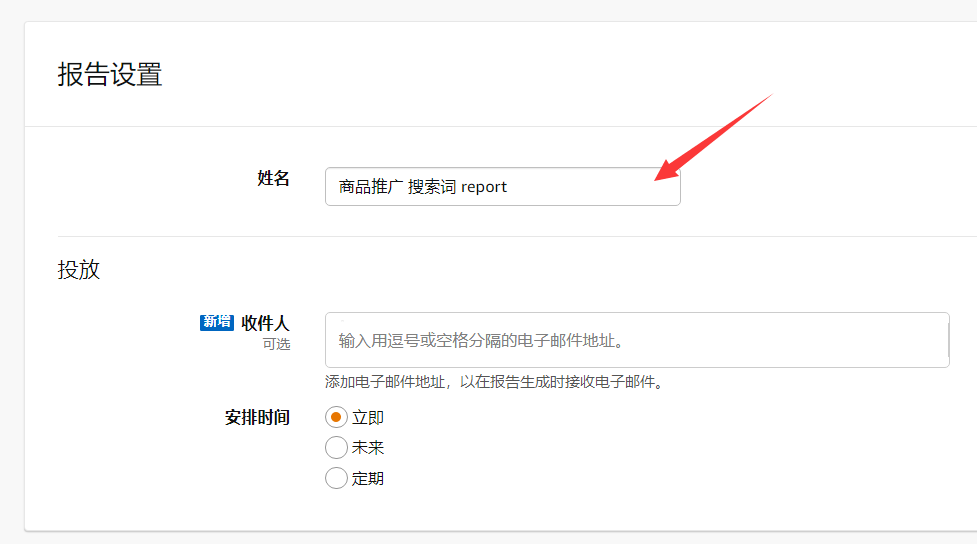The image size is (977, 544).
Task: Select the 未来 radio button
Action: (336, 447)
